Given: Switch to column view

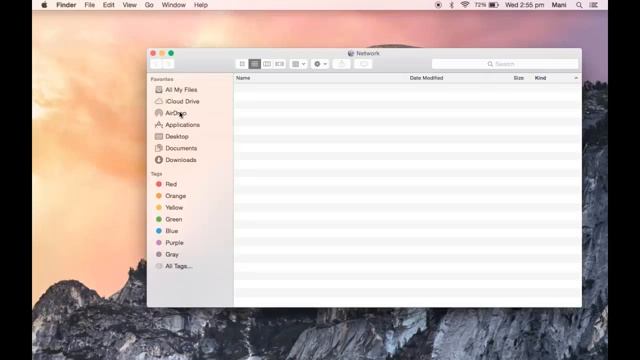Looking at the screenshot, I should point(267,64).
